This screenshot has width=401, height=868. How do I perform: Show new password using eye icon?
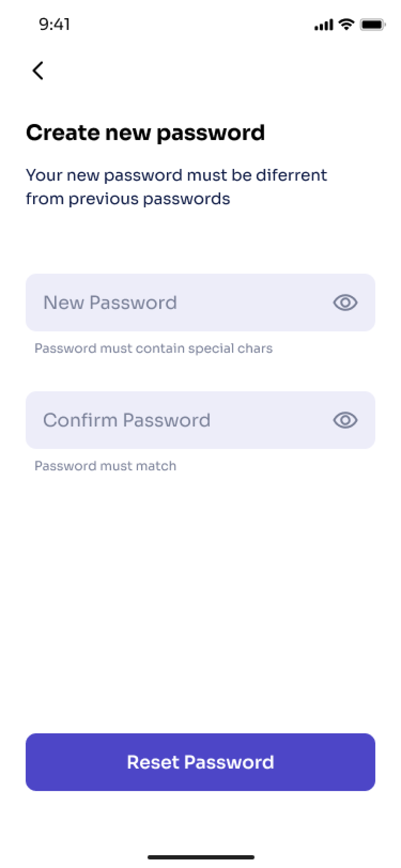(345, 302)
